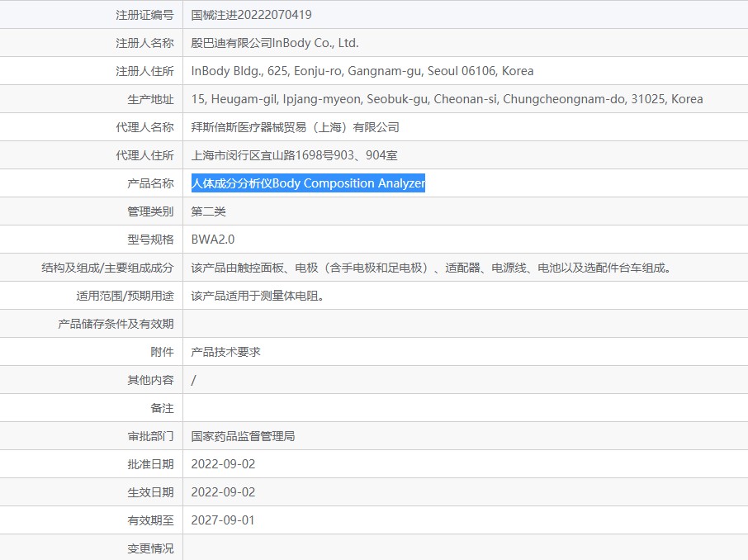Click the registration number 国械注进20222070419
The height and width of the screenshot is (560, 748).
click(251, 15)
